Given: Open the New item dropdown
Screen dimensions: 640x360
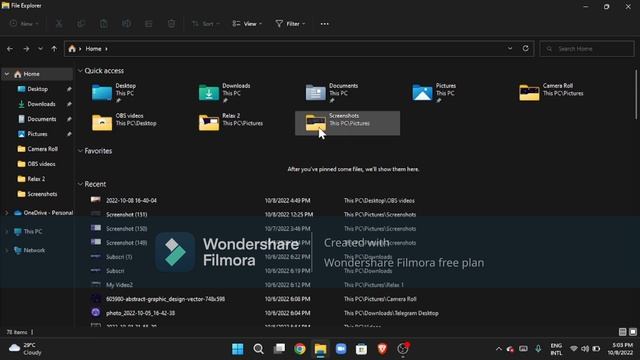Looking at the screenshot, I should (x=24, y=24).
